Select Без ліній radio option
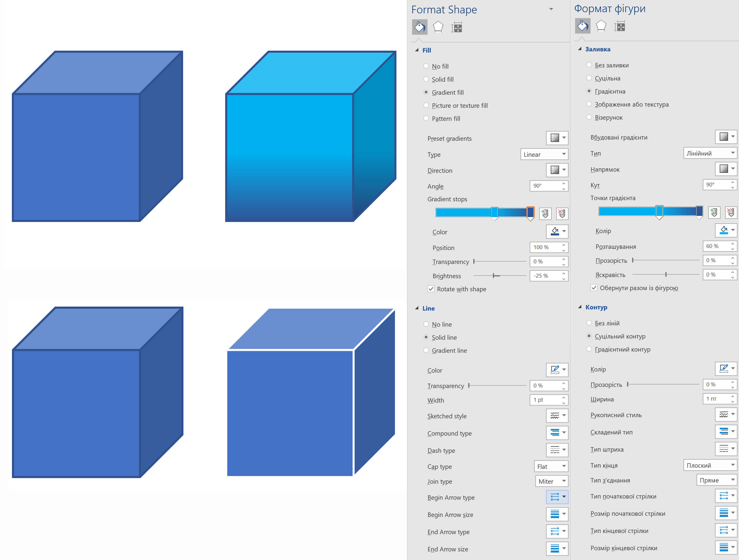 pyautogui.click(x=589, y=323)
